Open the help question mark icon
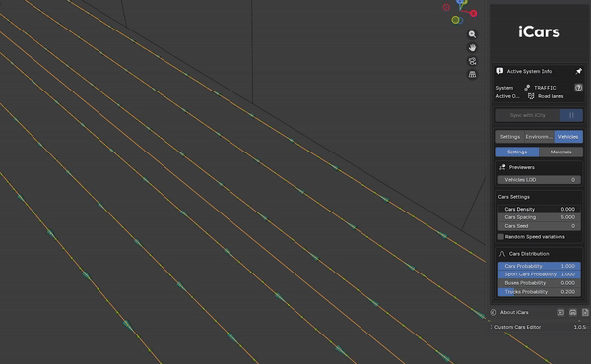The image size is (591, 364). coord(578,88)
